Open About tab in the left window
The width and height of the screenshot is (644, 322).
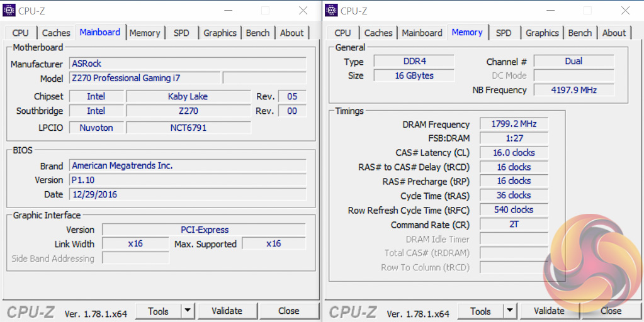coord(292,33)
